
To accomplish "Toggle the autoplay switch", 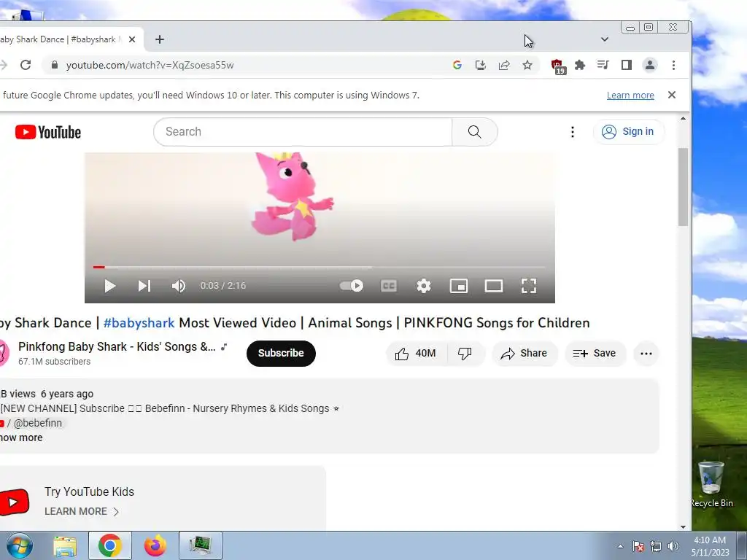I will 352,286.
